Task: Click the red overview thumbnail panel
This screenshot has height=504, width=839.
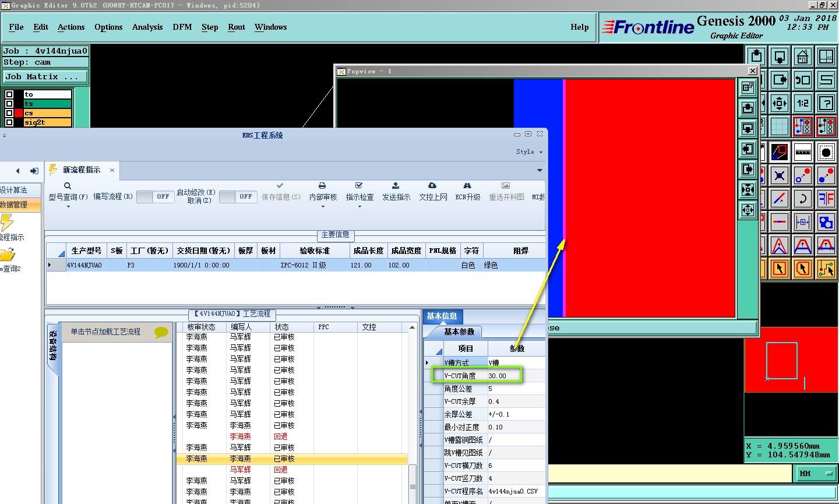Action: (x=790, y=360)
